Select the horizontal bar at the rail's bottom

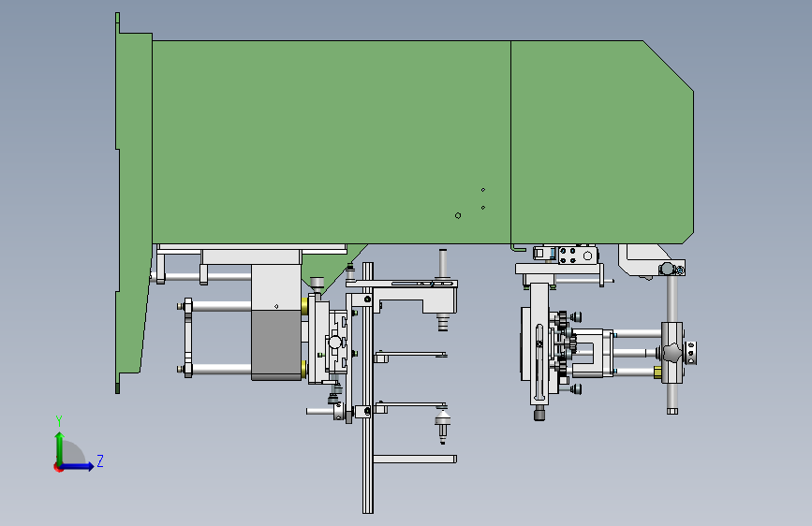click(x=415, y=460)
